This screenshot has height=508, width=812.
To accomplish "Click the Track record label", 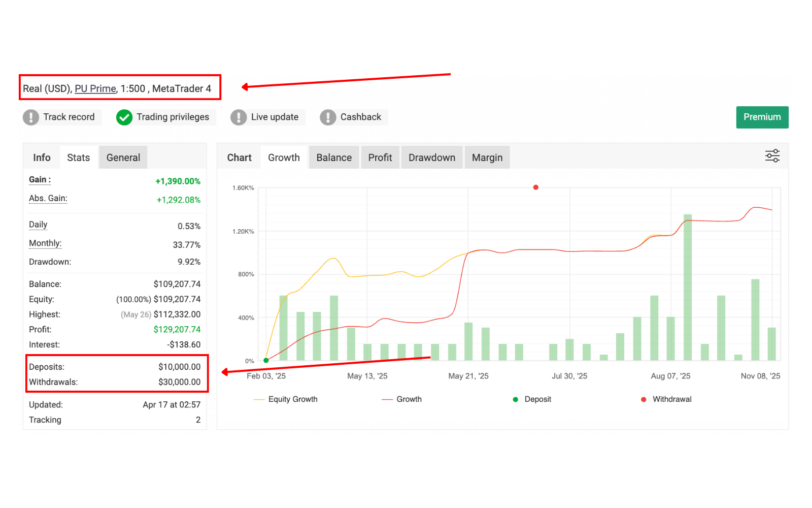I will point(69,117).
